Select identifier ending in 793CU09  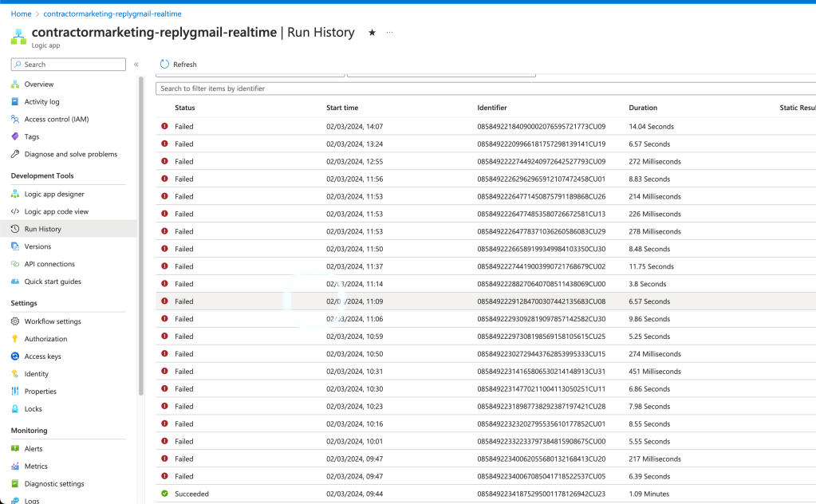pyautogui.click(x=542, y=162)
